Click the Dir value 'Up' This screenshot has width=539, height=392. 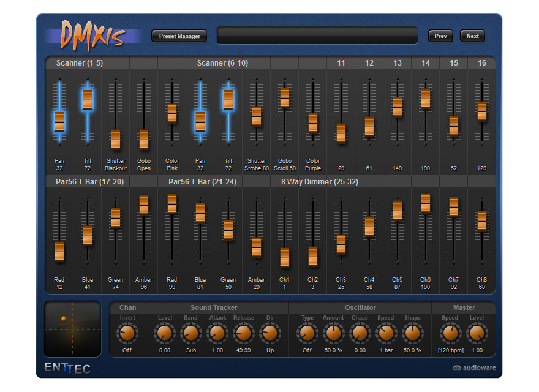click(270, 350)
